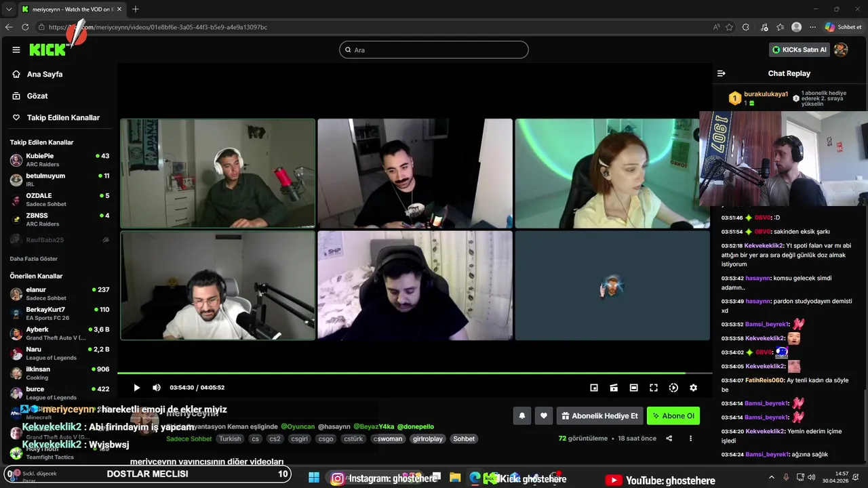Enter fullscreen video mode
The image size is (868, 488).
(x=654, y=388)
